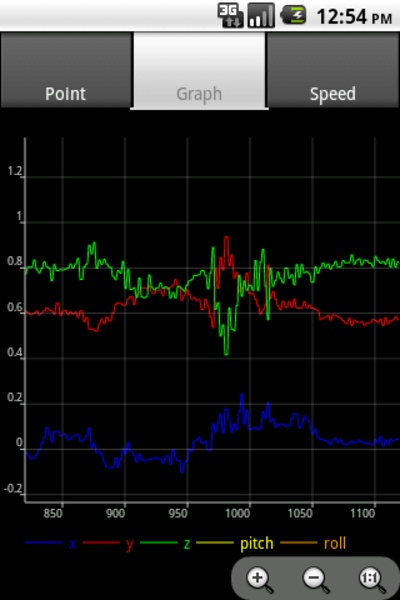Open the Speed tab
This screenshot has width=400, height=600.
pos(333,70)
